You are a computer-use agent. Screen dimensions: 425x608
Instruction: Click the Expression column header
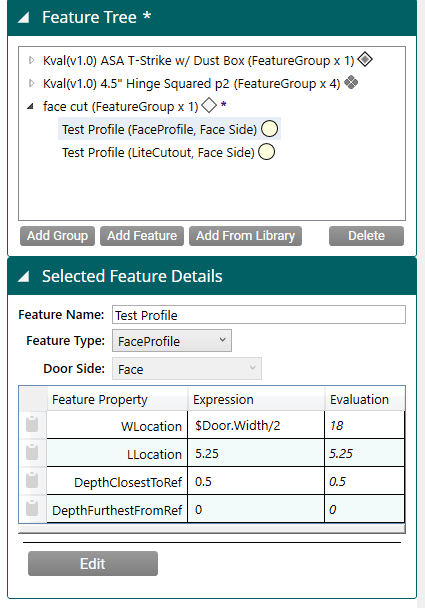(x=256, y=399)
